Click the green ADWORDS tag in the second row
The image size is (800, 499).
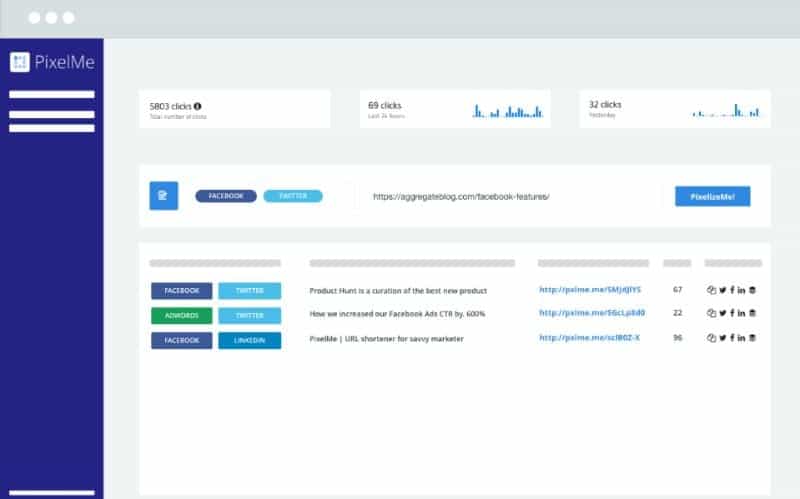click(x=182, y=315)
